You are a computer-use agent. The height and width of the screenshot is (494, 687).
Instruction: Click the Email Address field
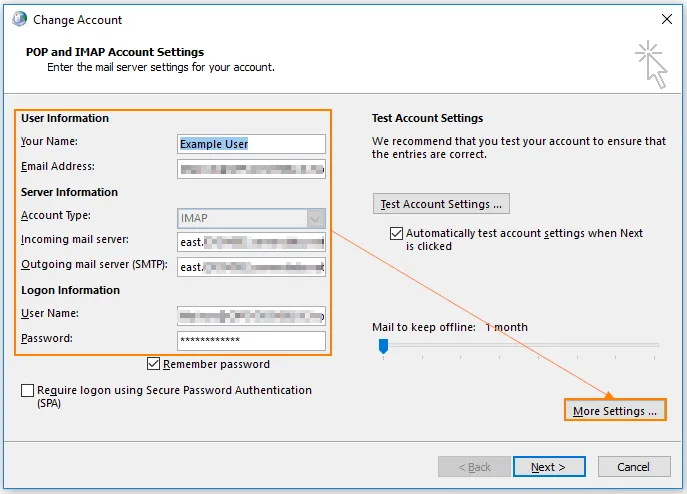coord(251,169)
